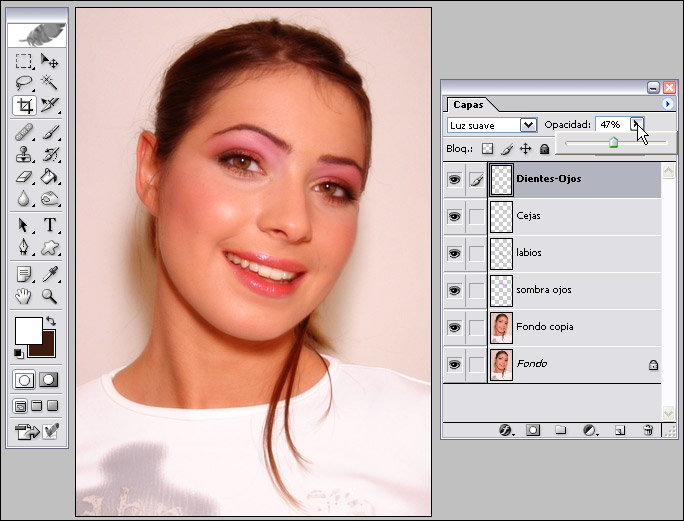Click the delete layer trash icon
The image size is (684, 521).
coord(648,430)
